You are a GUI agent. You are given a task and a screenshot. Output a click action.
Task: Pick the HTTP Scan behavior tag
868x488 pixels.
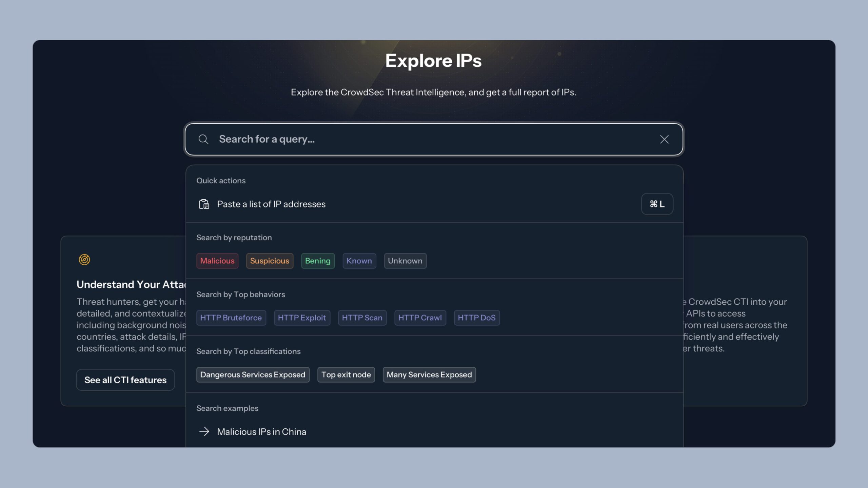[362, 318]
